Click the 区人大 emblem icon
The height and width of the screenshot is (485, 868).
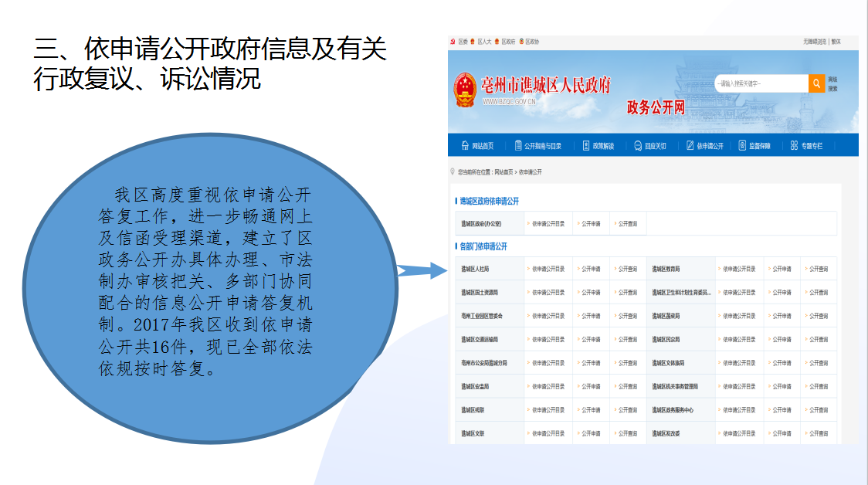(472, 42)
